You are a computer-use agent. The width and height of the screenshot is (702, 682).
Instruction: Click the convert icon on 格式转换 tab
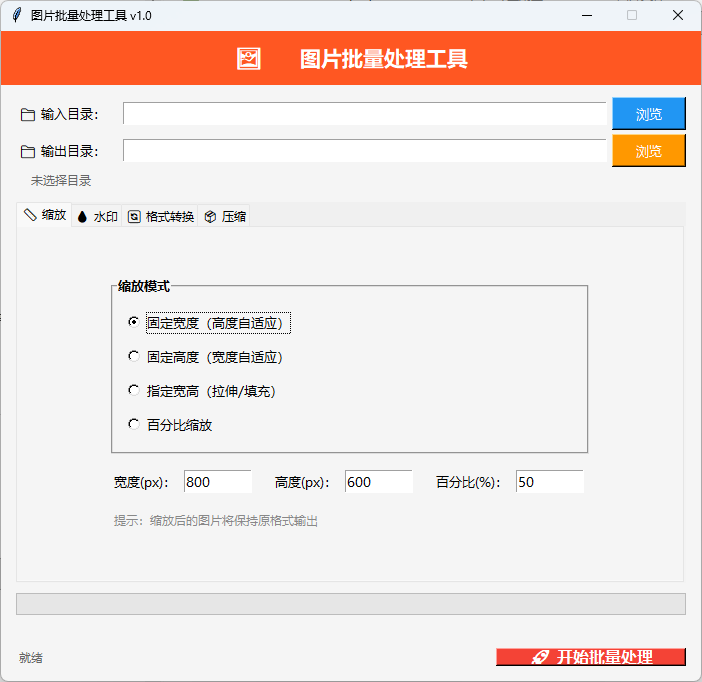tap(134, 217)
